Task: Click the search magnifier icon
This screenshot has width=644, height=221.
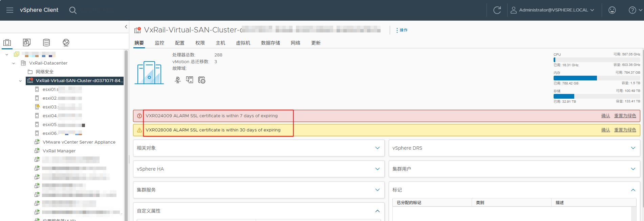Action: pos(73,10)
